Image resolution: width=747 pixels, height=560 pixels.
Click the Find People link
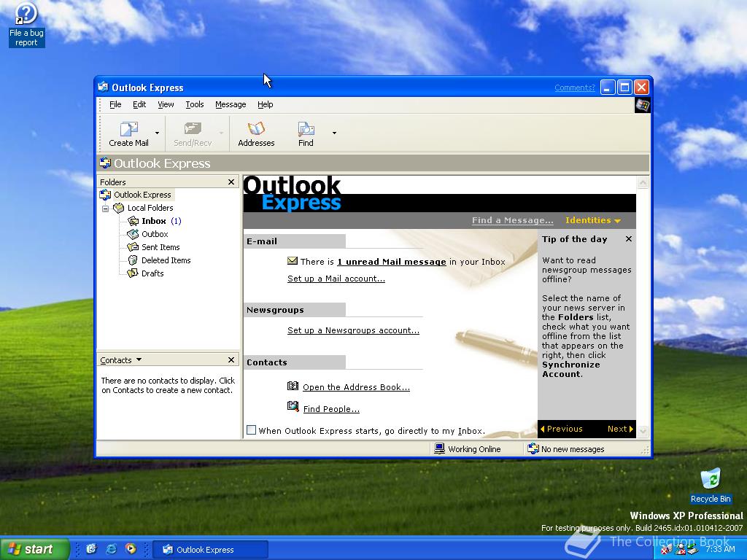(x=331, y=409)
